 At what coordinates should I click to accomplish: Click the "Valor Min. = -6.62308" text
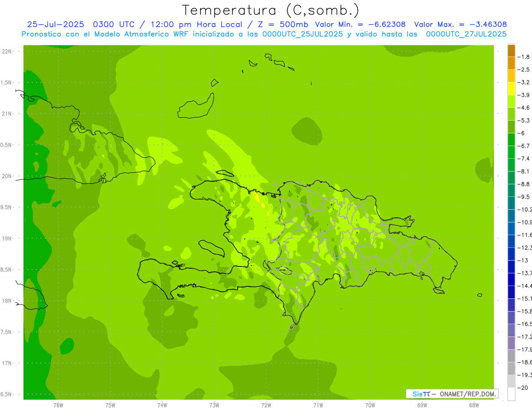360,24
